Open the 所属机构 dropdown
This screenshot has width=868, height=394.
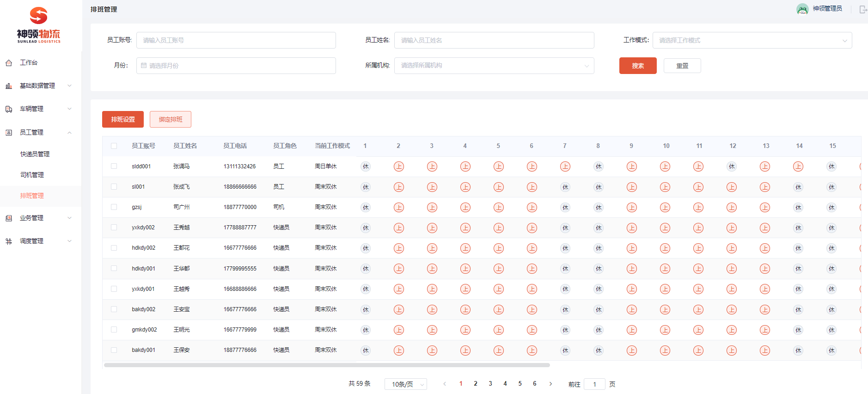pyautogui.click(x=494, y=66)
